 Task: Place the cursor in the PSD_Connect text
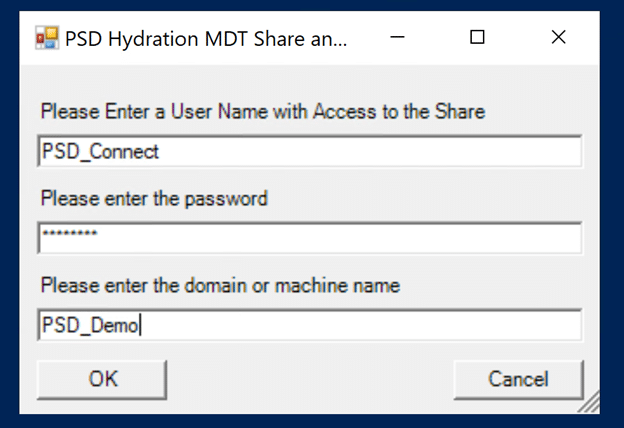coord(100,152)
